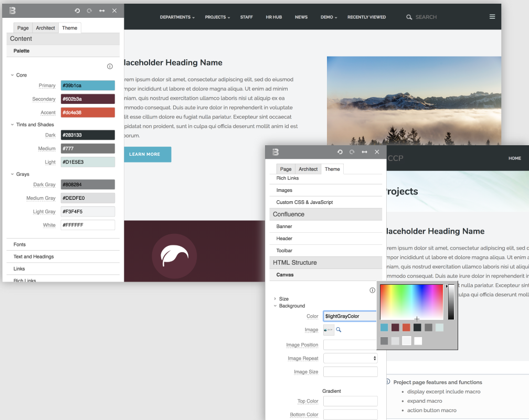Click the Dark color field #283133
The height and width of the screenshot is (420, 529).
[88, 135]
